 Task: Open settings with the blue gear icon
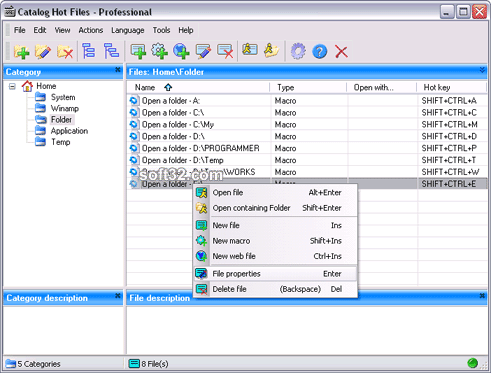(298, 51)
